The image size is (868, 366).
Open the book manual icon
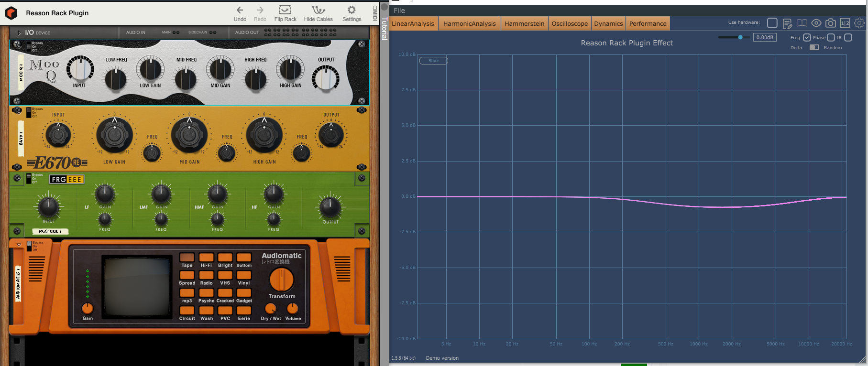pos(802,23)
